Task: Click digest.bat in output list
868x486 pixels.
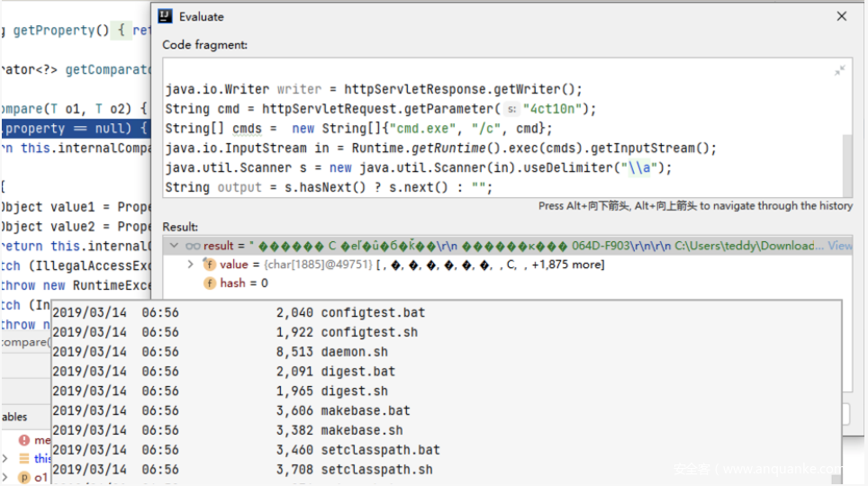Action: point(358,372)
